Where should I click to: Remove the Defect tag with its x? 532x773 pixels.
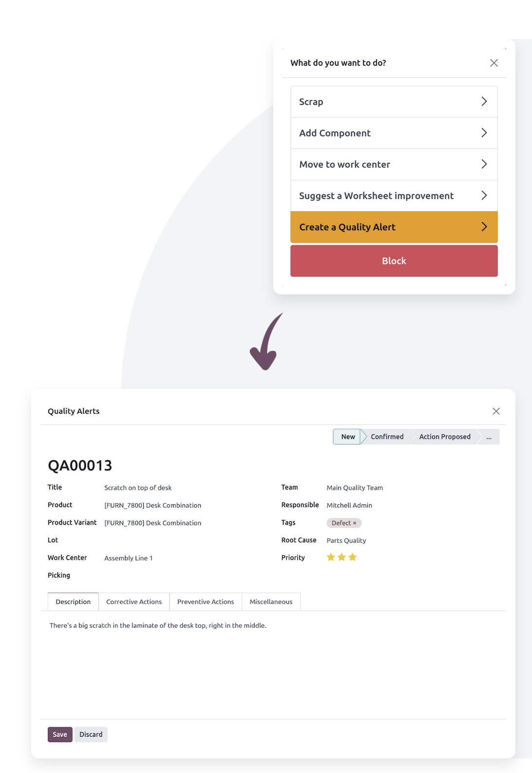coord(355,523)
